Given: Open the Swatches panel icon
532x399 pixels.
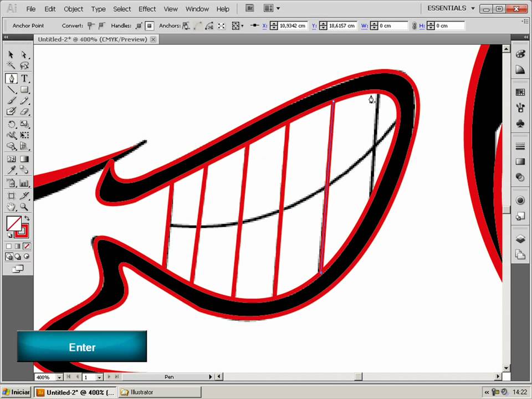Looking at the screenshot, I should tap(520, 92).
